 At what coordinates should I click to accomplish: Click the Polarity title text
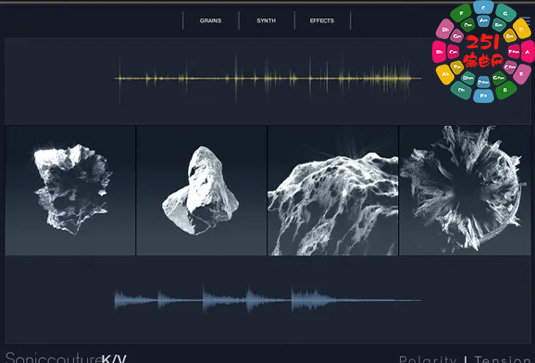pos(428,359)
